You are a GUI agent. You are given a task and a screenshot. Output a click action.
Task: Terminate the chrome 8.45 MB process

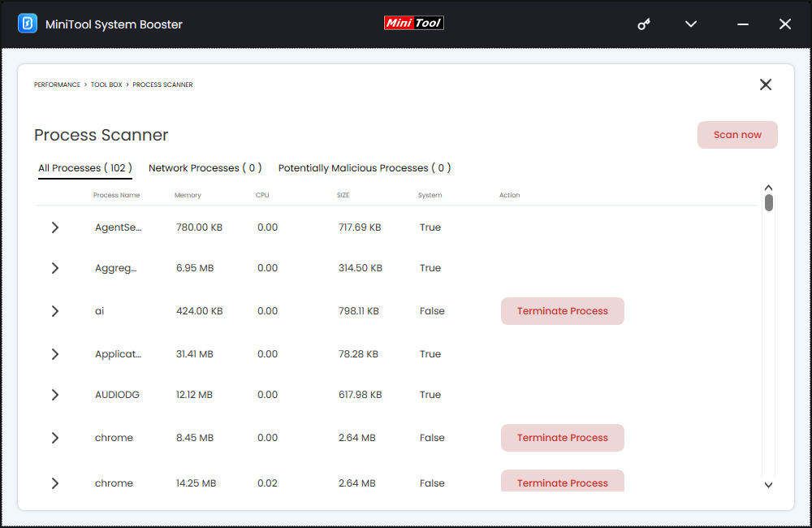[563, 438]
